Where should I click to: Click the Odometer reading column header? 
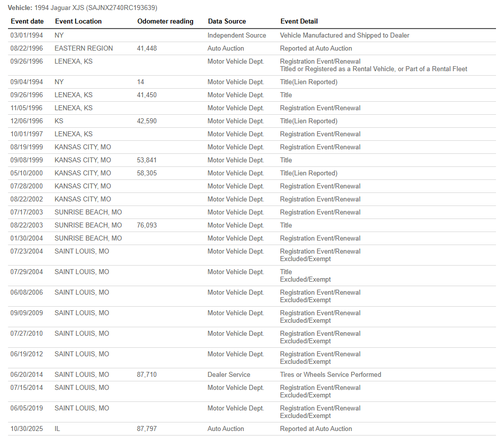pyautogui.click(x=165, y=21)
